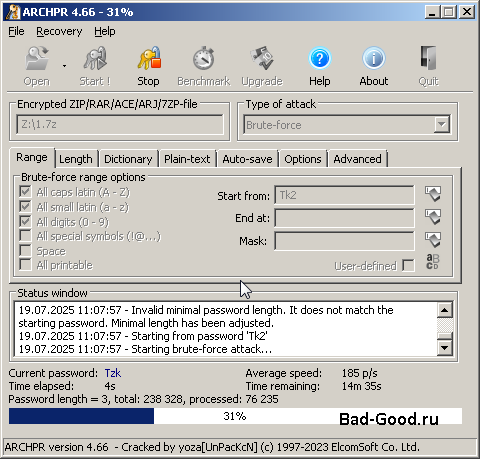Viewport: 480px width, 459px height.
Task: Open the Help toolbar icon
Action: pos(319,59)
